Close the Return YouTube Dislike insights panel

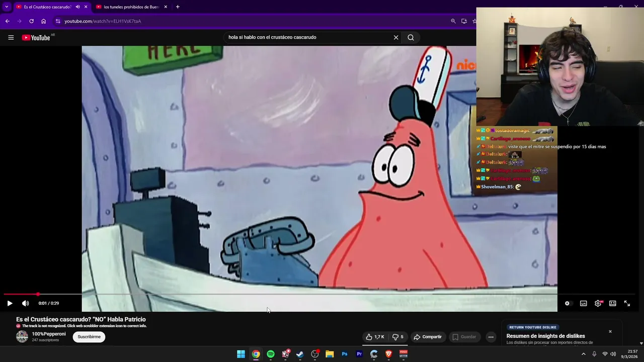tap(610, 331)
